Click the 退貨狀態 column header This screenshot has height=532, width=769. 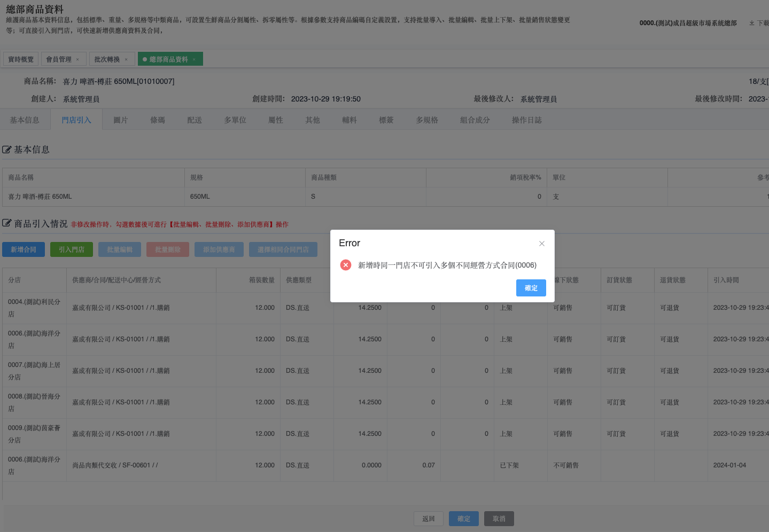point(681,280)
